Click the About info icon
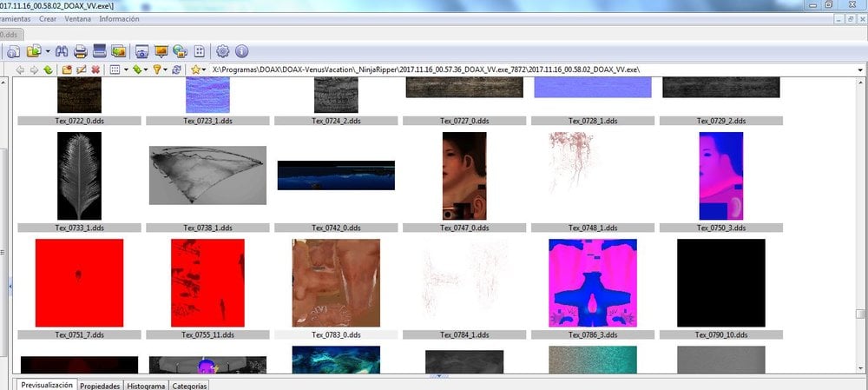The width and height of the screenshot is (868, 390). [241, 51]
